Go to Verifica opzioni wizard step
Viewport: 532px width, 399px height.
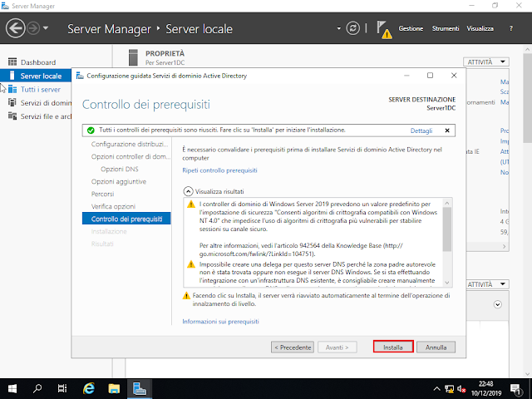(113, 206)
